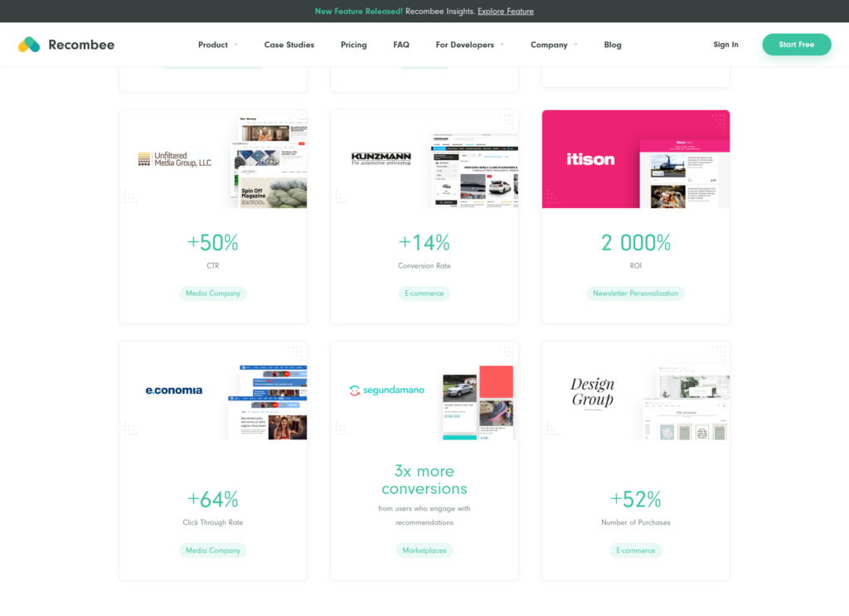Open the itison site preview image

coord(684,173)
